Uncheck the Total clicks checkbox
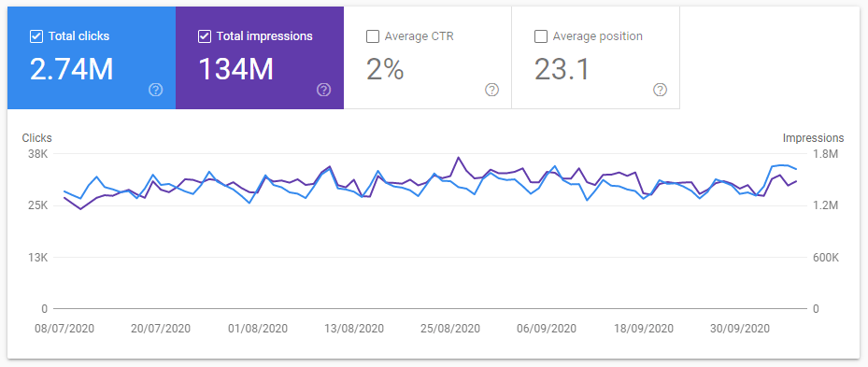The height and width of the screenshot is (367, 868). click(36, 36)
